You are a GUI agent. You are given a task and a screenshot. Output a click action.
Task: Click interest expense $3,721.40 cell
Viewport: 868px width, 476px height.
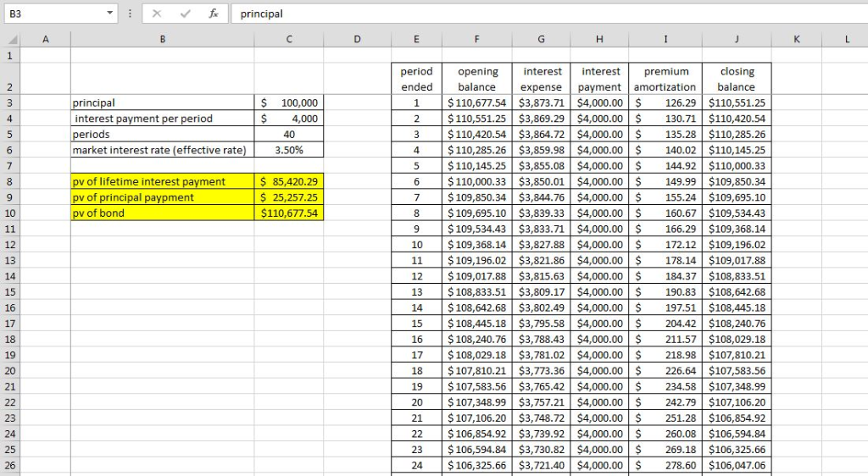coord(541,466)
